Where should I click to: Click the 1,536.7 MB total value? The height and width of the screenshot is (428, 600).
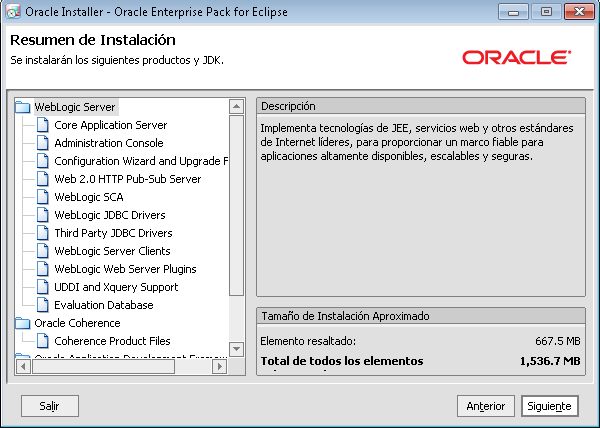[550, 361]
